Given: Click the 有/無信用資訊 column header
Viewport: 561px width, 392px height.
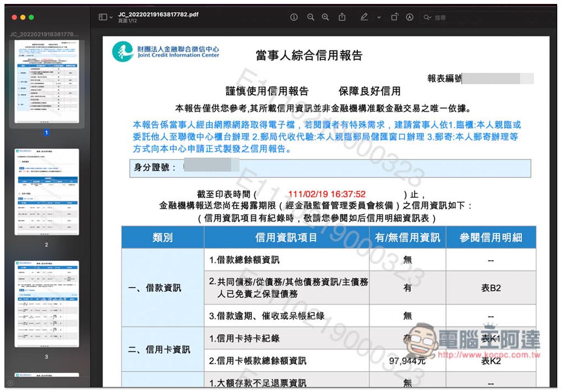Looking at the screenshot, I should tap(407, 237).
